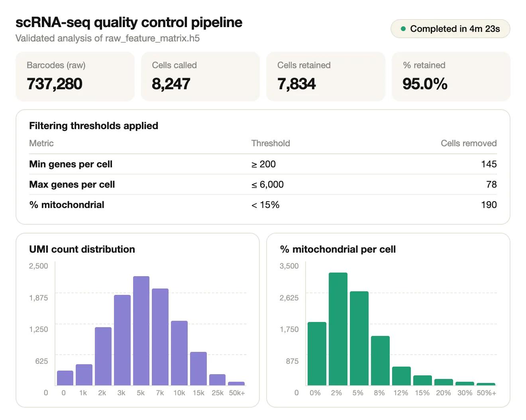Select the green 5% bar in the mitochondrial chart
This screenshot has width=526, height=420.
pyautogui.click(x=359, y=338)
